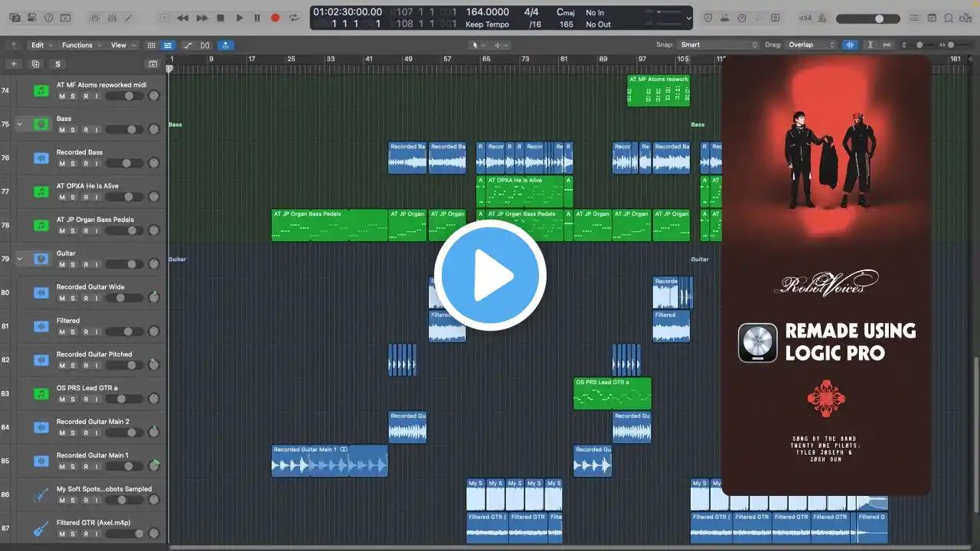This screenshot has width=980, height=551.
Task: Click the Stop button in transport
Action: pos(220,18)
